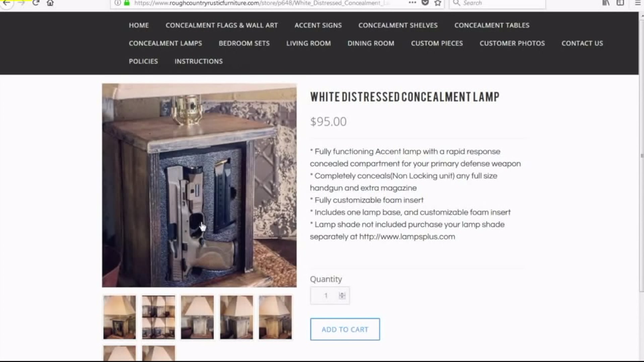Viewport: 644px width, 362px height.
Task: Open the Customer Photos section
Action: (x=512, y=43)
